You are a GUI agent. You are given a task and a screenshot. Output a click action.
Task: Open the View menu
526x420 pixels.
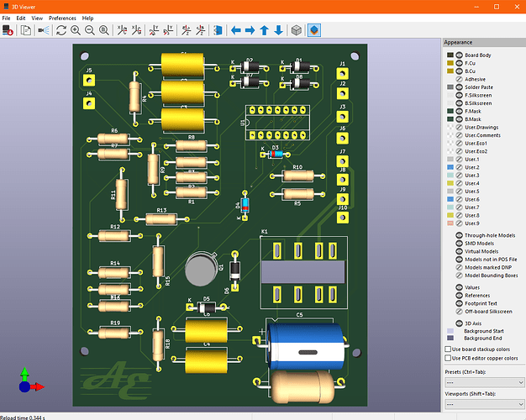tap(37, 18)
